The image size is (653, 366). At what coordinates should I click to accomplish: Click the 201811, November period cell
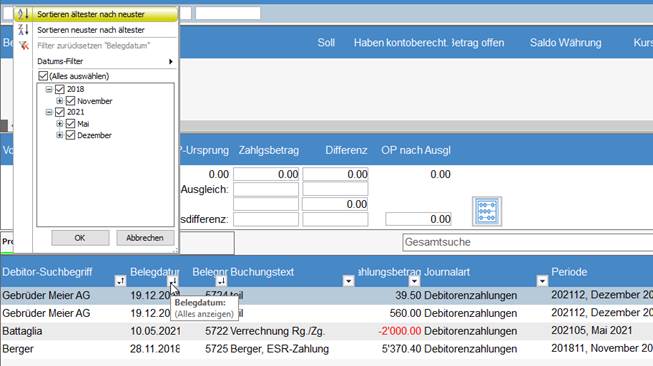pyautogui.click(x=602, y=348)
